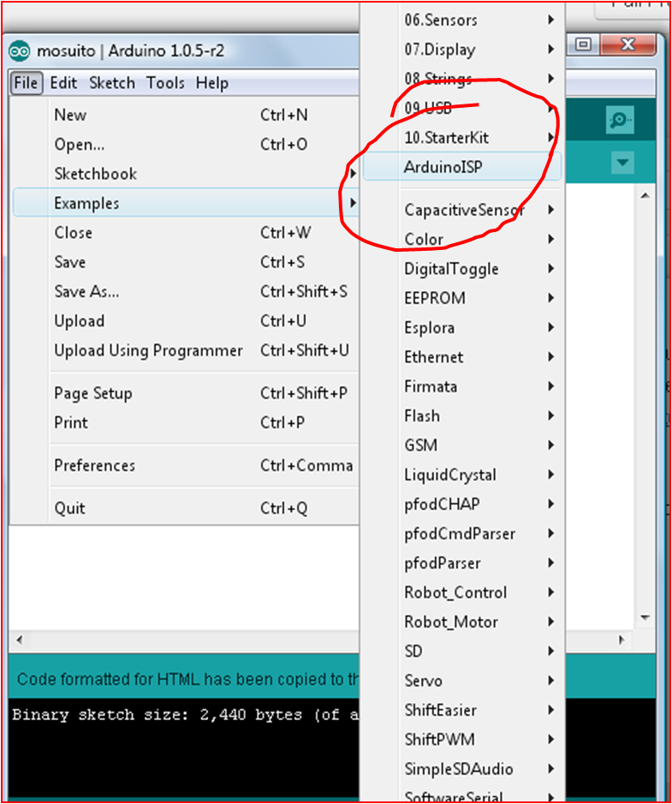Select Upload in File menu

click(x=186, y=321)
